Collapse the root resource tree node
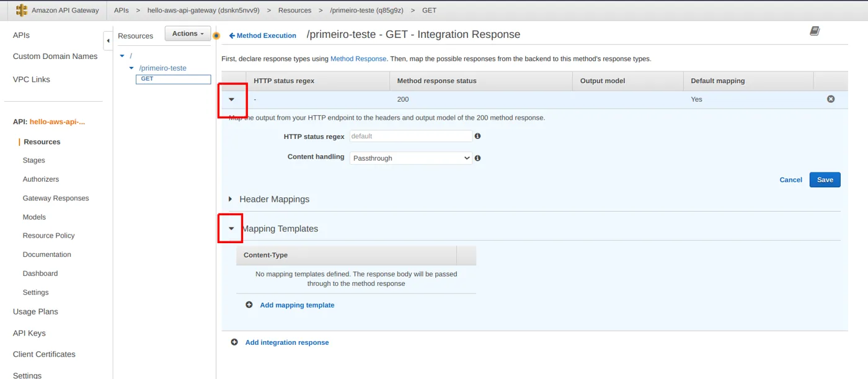Image resolution: width=868 pixels, height=379 pixels. (122, 56)
